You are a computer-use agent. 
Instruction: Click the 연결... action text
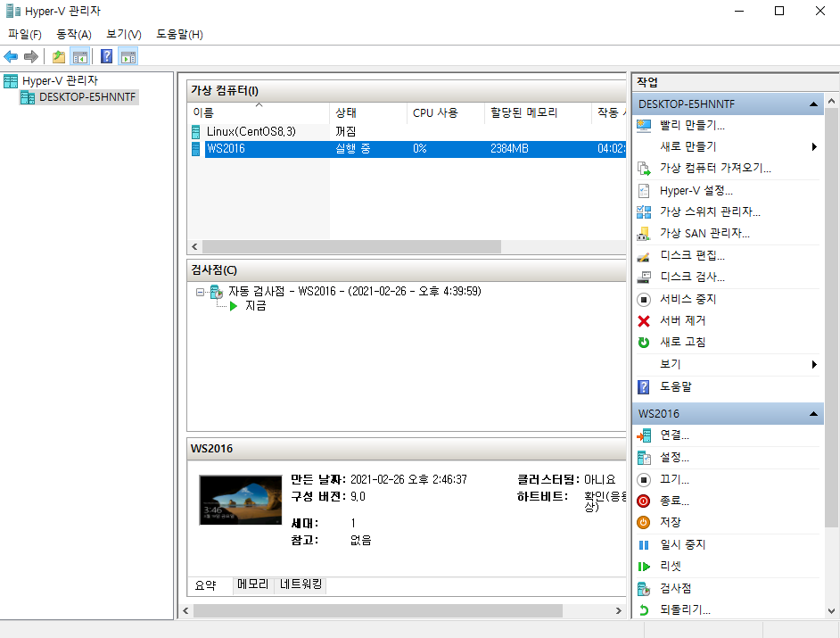click(674, 435)
